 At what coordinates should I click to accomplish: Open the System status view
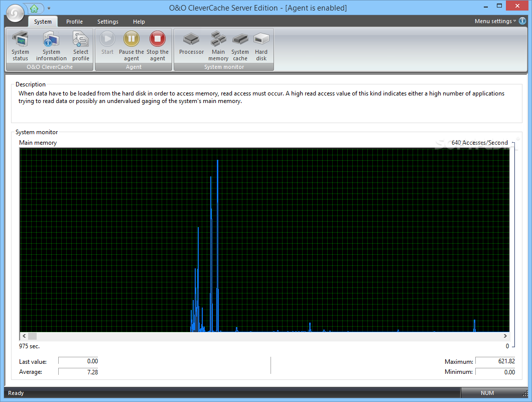click(x=21, y=46)
